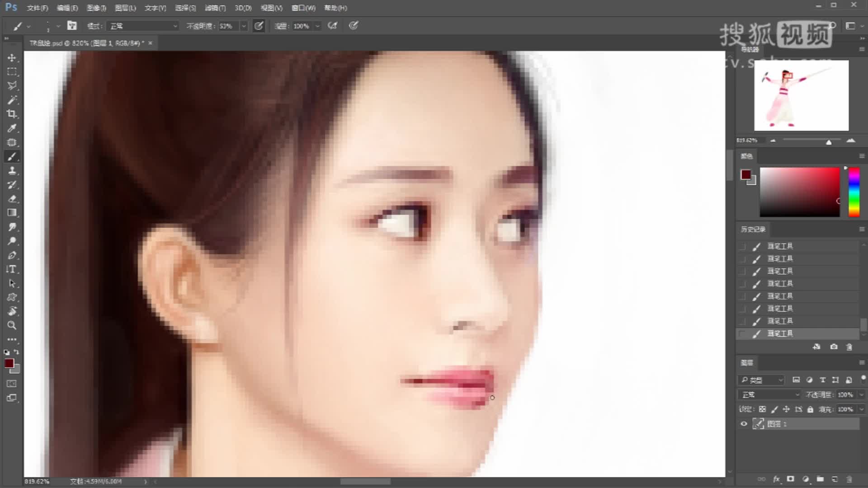868x488 pixels.
Task: Select the Crop tool
Action: point(12,114)
